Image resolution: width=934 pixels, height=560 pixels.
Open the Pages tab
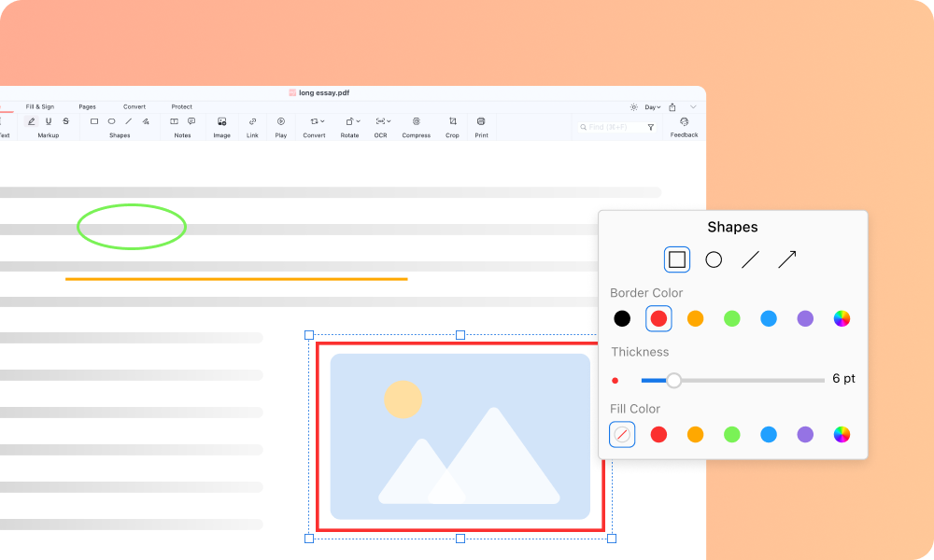(88, 106)
